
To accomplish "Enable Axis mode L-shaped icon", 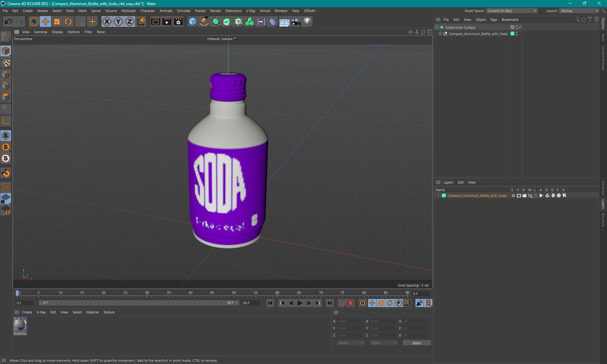I will [6, 121].
